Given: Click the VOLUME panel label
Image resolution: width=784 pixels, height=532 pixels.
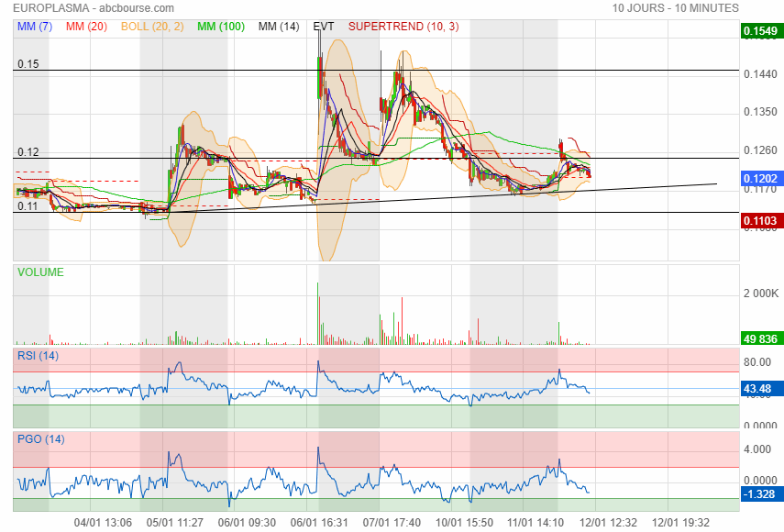Looking at the screenshot, I should tap(40, 272).
